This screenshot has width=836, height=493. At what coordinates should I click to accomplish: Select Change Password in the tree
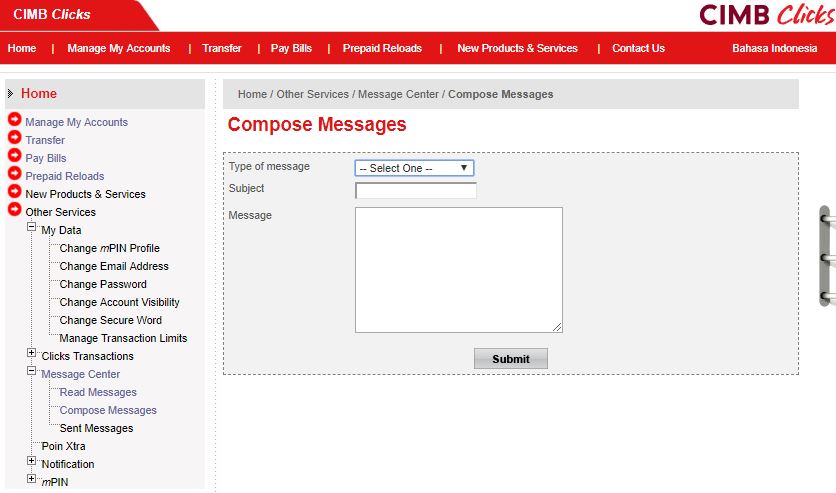[103, 284]
